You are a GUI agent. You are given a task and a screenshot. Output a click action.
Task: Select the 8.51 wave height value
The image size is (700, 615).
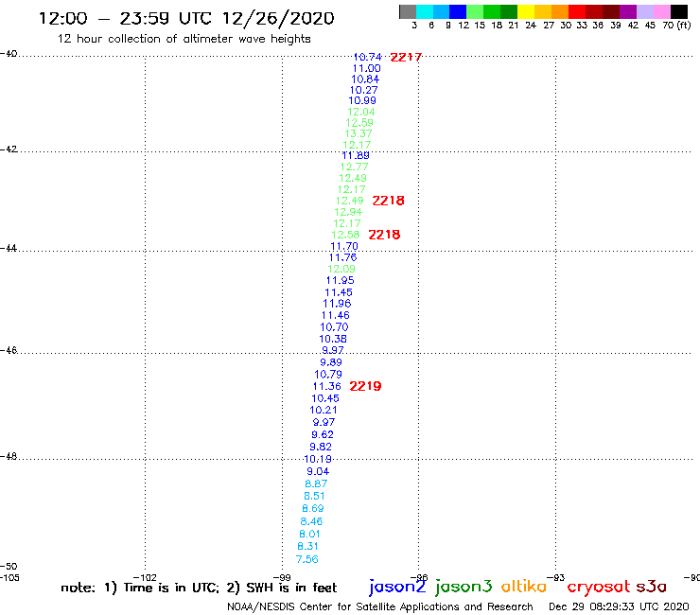tap(314, 496)
